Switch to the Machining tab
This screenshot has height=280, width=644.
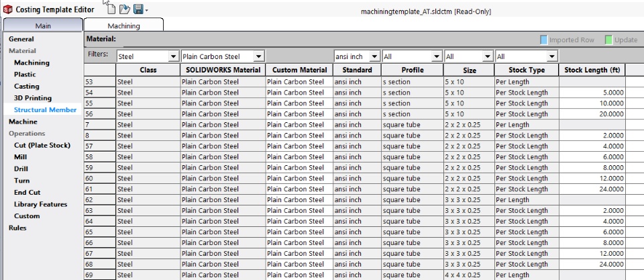[123, 26]
